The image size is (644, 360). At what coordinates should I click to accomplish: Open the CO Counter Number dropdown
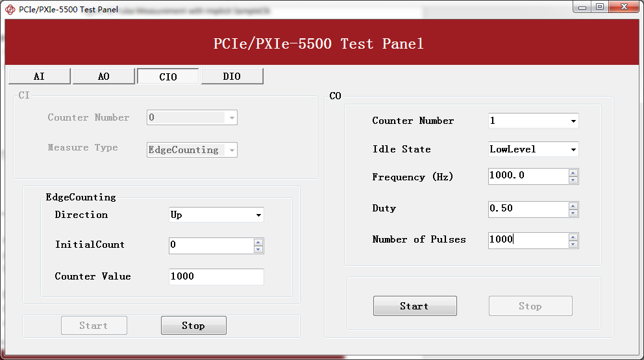pyautogui.click(x=533, y=121)
